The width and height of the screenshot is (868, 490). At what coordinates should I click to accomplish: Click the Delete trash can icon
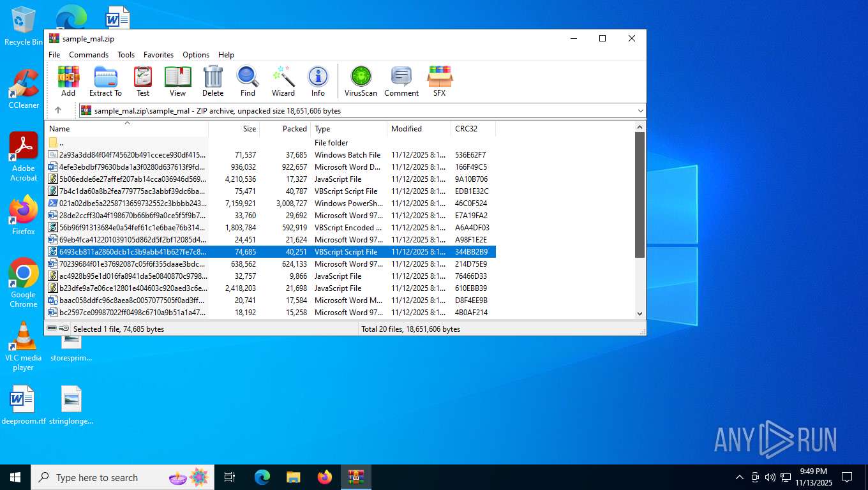pyautogui.click(x=213, y=81)
